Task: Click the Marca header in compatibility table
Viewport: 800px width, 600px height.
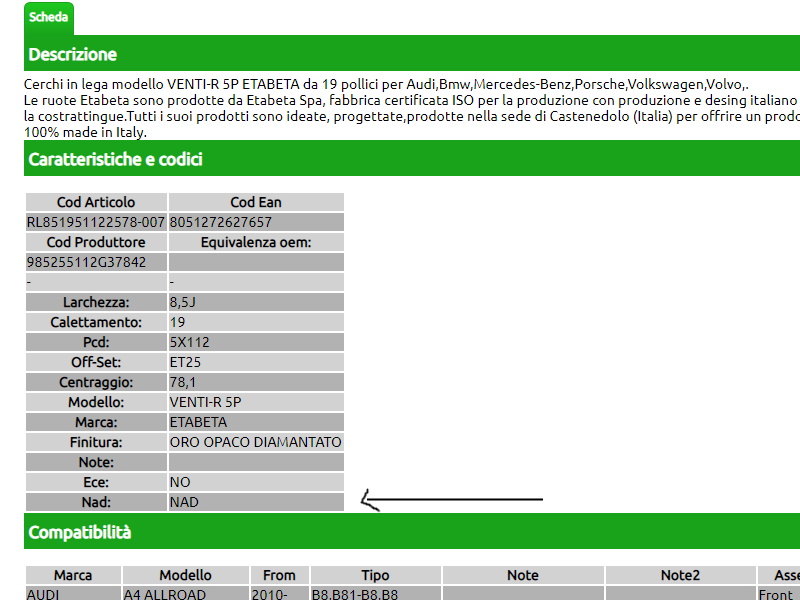Action: [x=73, y=575]
